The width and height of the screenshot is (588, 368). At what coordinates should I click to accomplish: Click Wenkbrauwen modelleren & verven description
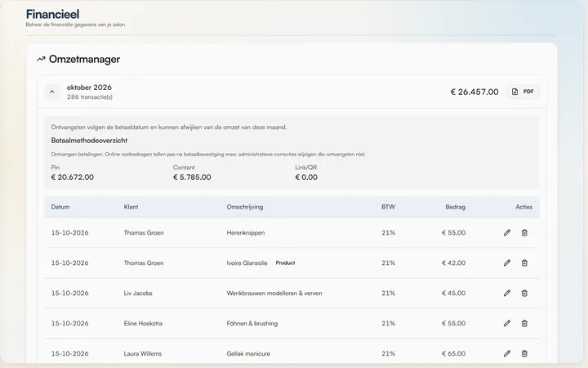point(274,294)
